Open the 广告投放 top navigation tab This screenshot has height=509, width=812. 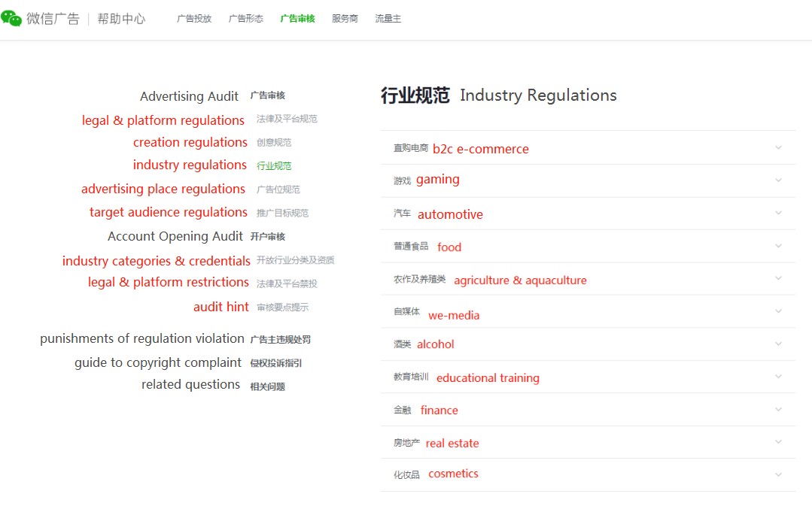194,19
